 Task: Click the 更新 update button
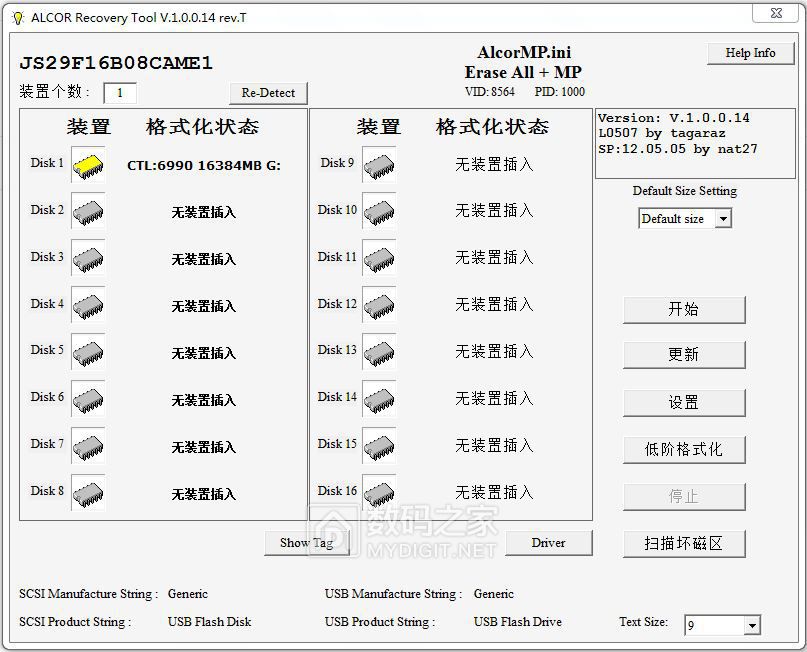coord(684,356)
